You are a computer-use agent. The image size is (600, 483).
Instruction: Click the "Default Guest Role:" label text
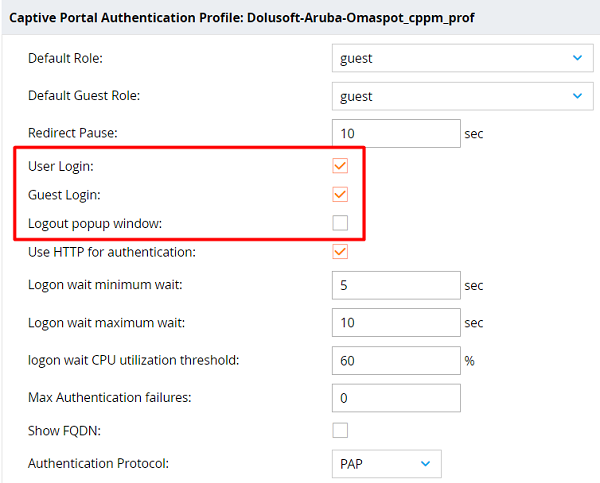84,96
